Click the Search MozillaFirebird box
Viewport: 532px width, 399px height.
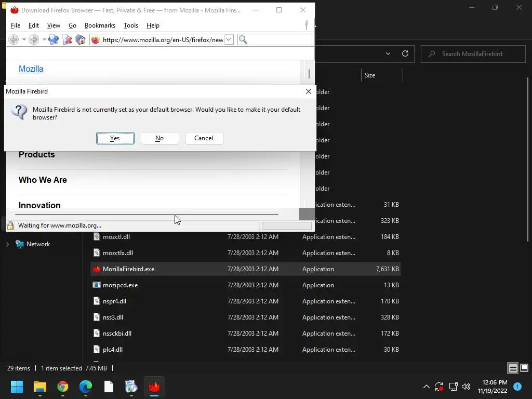click(473, 54)
